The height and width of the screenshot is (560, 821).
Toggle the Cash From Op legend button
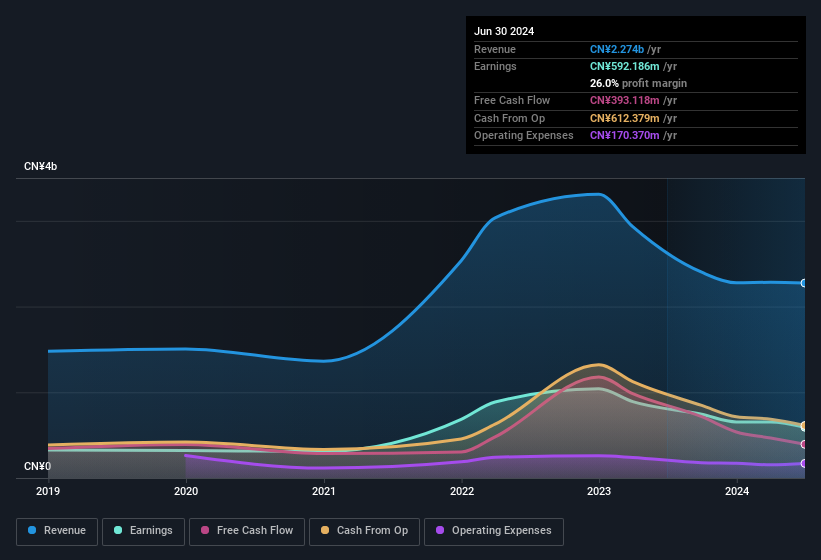pyautogui.click(x=364, y=531)
